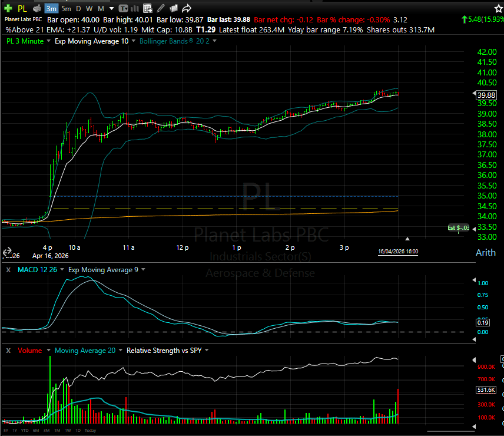
Task: Click the share arrow icon
Action: (187, 8)
